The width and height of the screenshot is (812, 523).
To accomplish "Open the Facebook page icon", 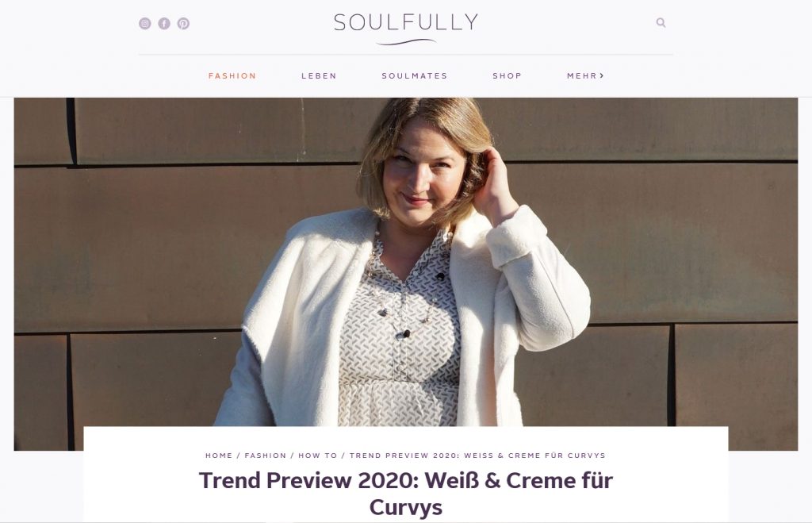I will (164, 23).
